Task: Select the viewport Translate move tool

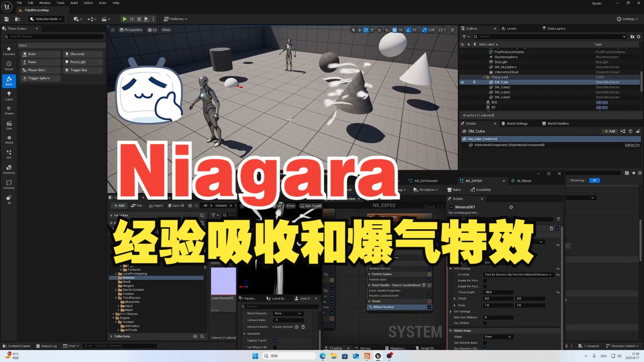Action: click(360, 30)
